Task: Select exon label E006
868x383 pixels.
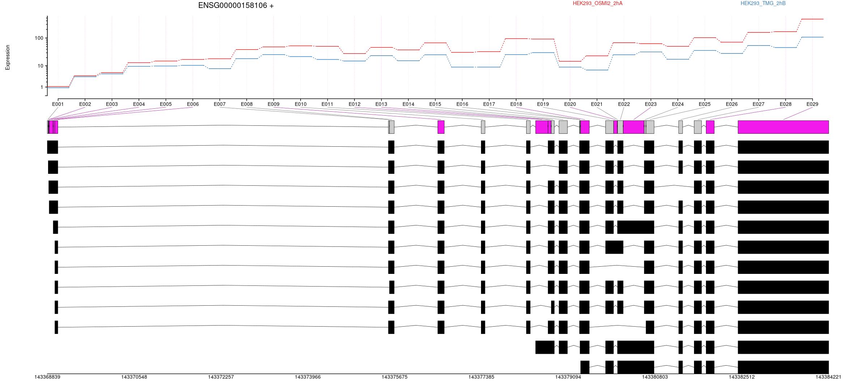Action: pyautogui.click(x=193, y=104)
